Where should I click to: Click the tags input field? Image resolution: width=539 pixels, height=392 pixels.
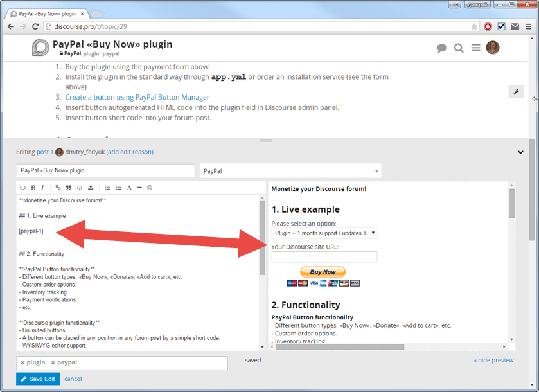(x=122, y=363)
